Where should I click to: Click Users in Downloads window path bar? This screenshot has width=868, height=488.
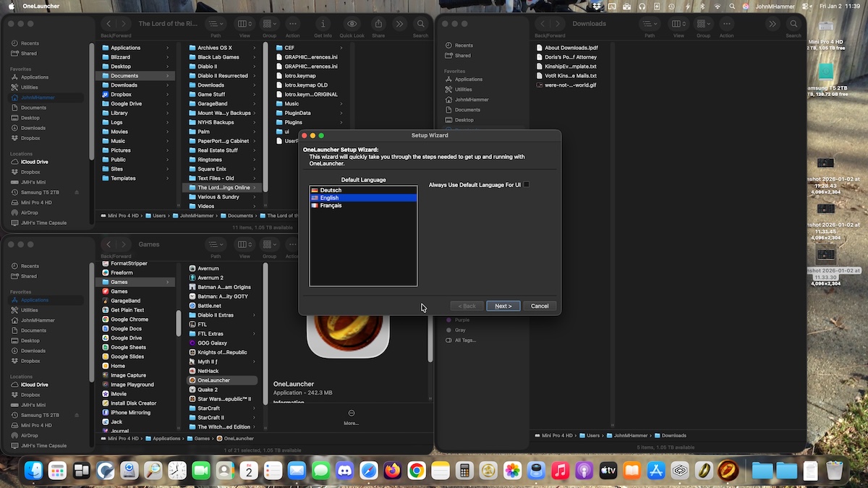pos(593,436)
